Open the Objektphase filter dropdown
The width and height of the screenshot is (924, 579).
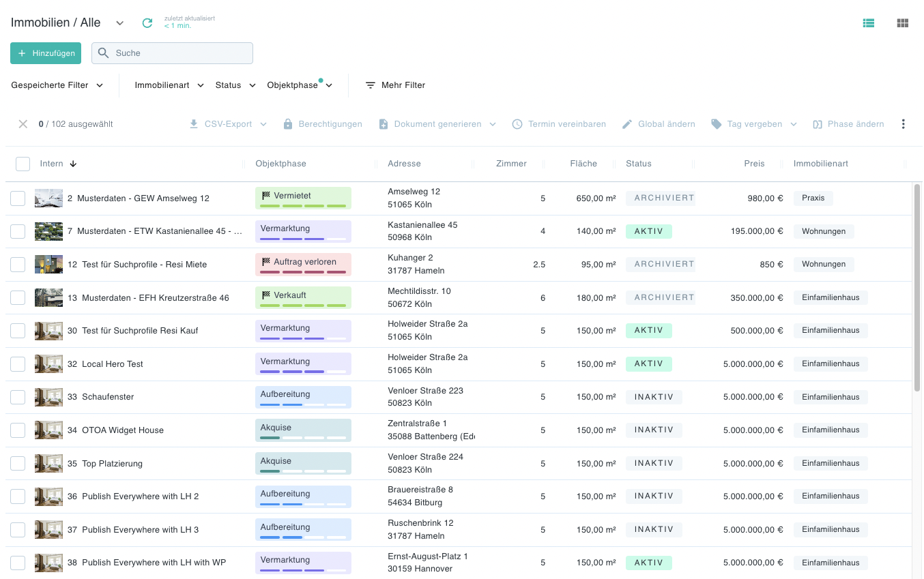(300, 85)
